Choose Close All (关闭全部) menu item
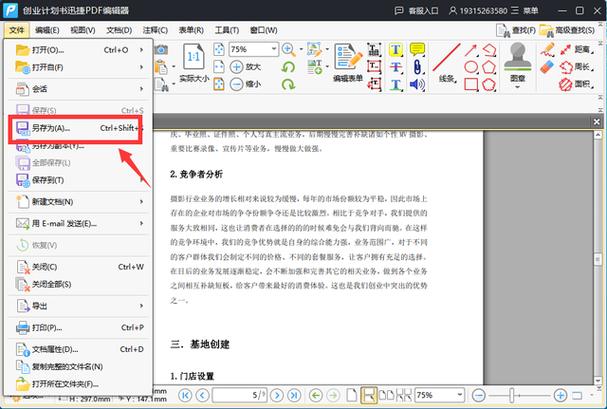Screen dimensions: 607x409 77,284
